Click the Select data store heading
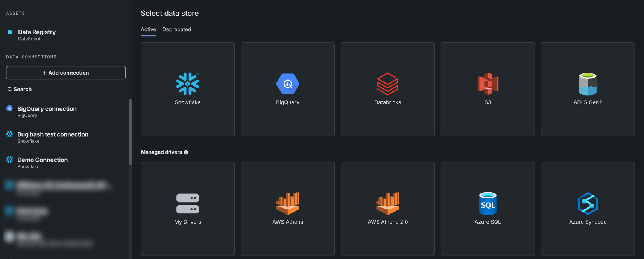This screenshot has height=259, width=644. tap(170, 13)
